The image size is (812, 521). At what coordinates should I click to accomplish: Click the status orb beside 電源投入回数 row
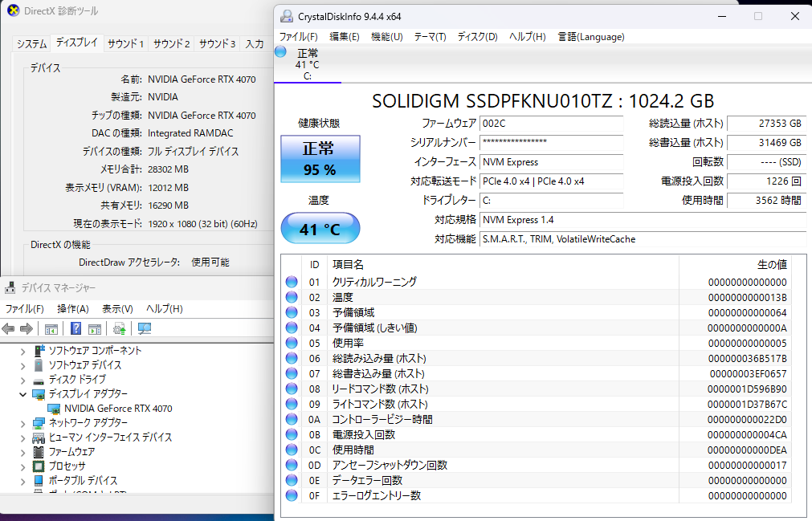(x=292, y=434)
